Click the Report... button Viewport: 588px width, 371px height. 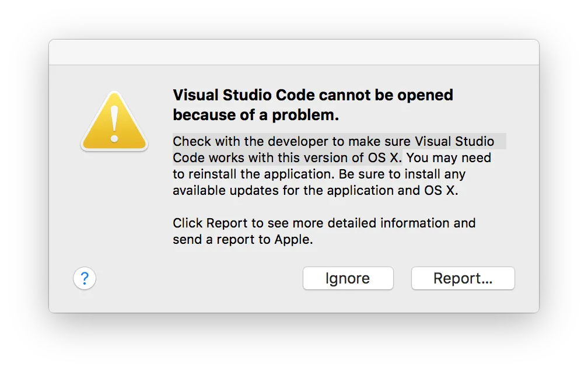[x=463, y=278]
